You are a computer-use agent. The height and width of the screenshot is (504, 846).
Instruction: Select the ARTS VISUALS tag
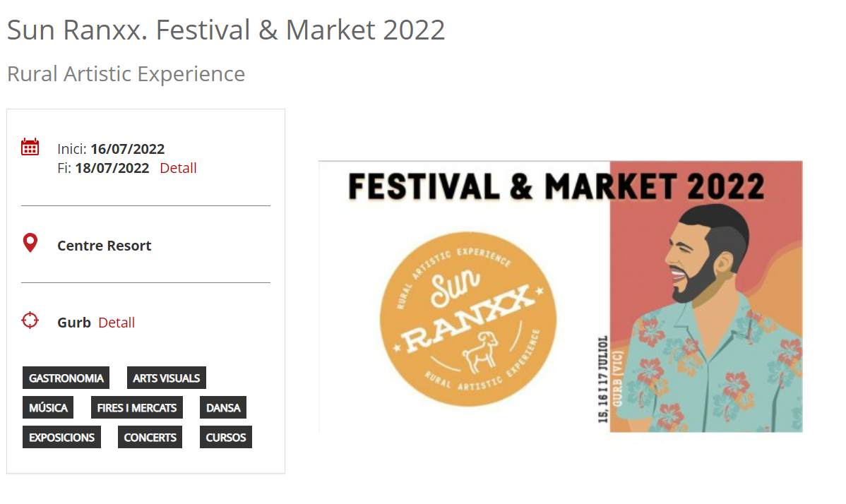coord(167,378)
